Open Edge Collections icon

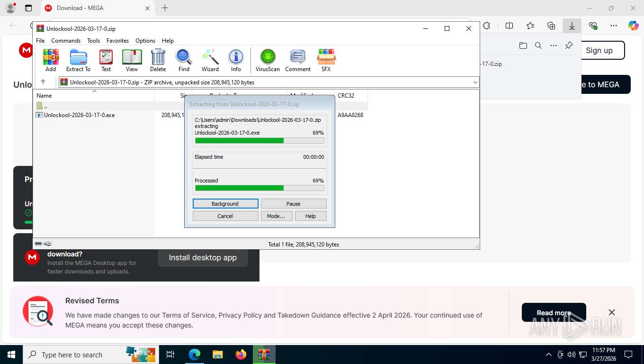(x=551, y=26)
